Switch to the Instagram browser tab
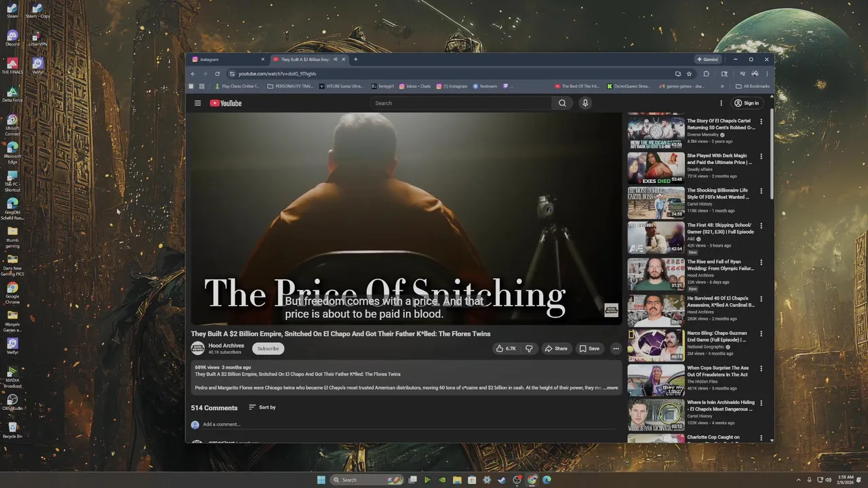868x488 pixels. tap(229, 59)
